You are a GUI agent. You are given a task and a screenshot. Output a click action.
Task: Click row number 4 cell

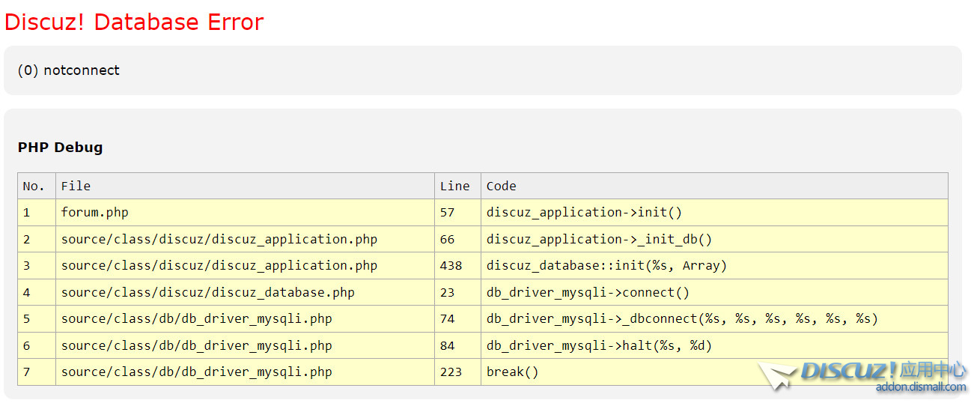click(37, 293)
